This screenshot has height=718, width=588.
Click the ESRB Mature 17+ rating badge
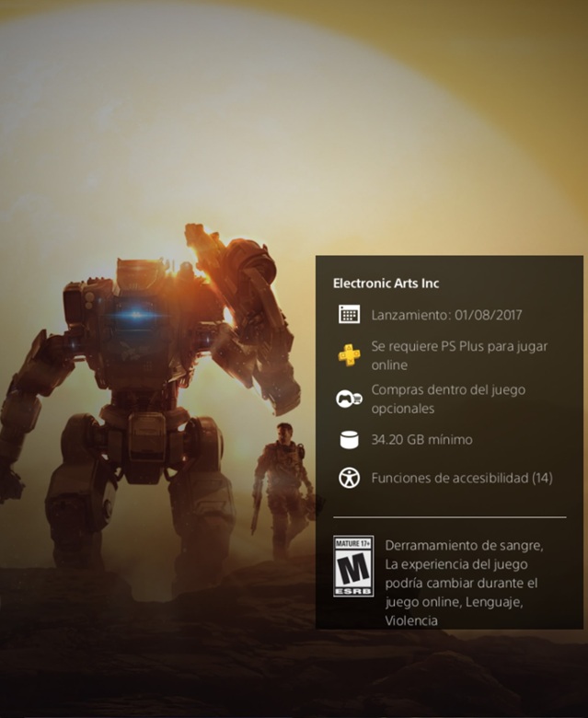click(x=353, y=566)
